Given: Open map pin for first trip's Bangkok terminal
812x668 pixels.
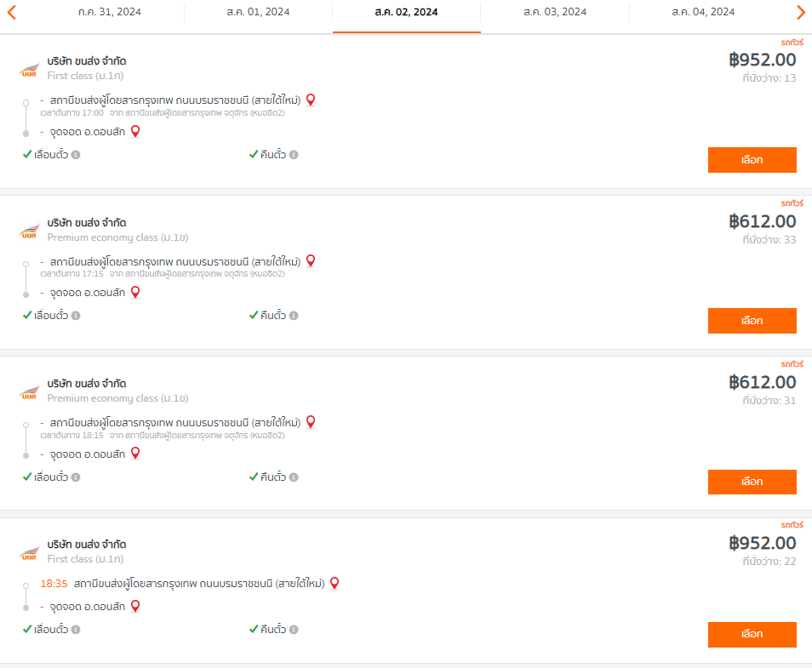Looking at the screenshot, I should tap(311, 100).
